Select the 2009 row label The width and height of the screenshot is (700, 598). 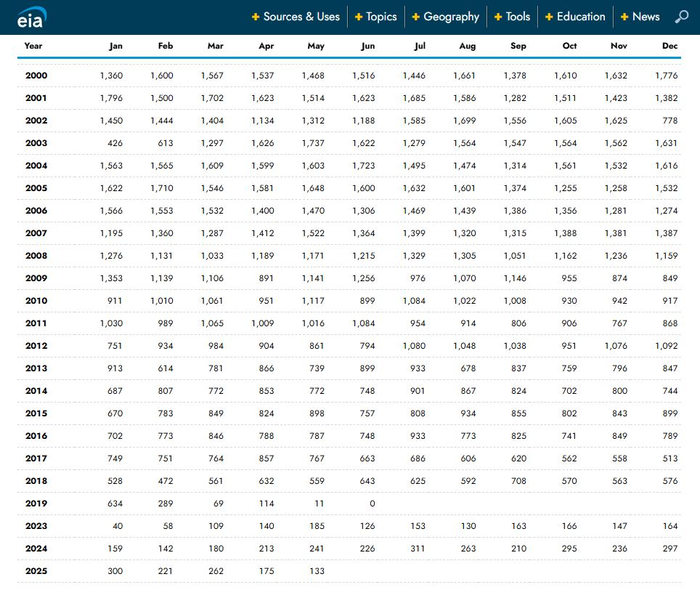36,278
